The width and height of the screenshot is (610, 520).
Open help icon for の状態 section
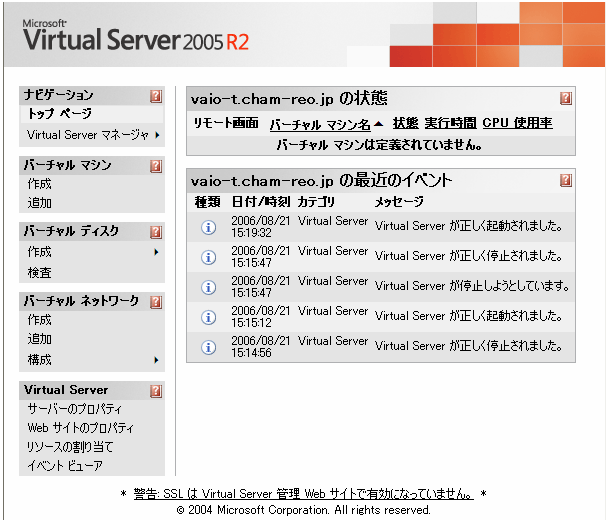pos(566,98)
